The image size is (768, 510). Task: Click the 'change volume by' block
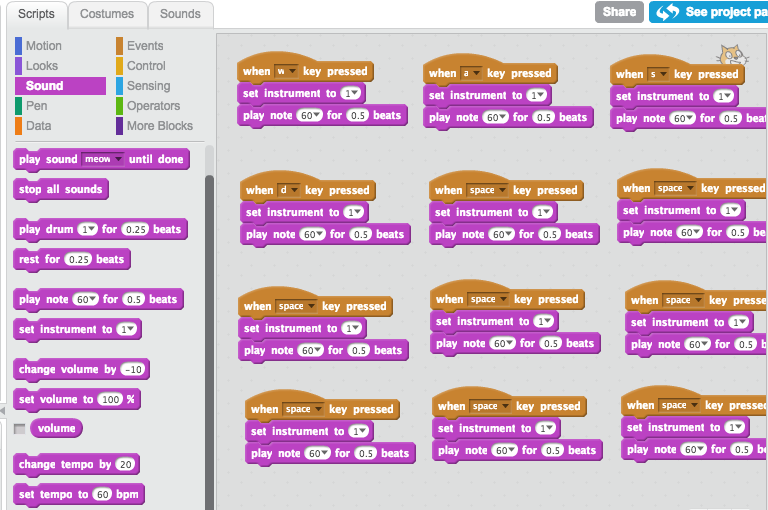[81, 369]
